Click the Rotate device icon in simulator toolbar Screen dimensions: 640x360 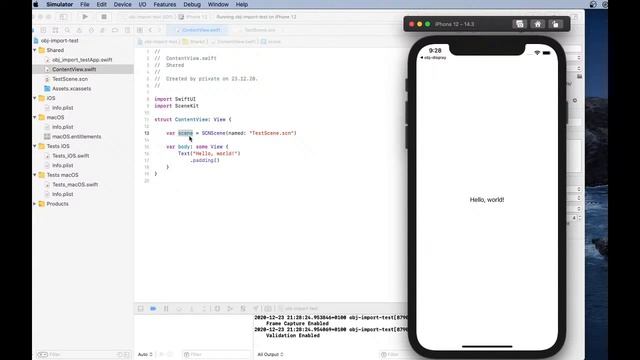click(x=556, y=24)
